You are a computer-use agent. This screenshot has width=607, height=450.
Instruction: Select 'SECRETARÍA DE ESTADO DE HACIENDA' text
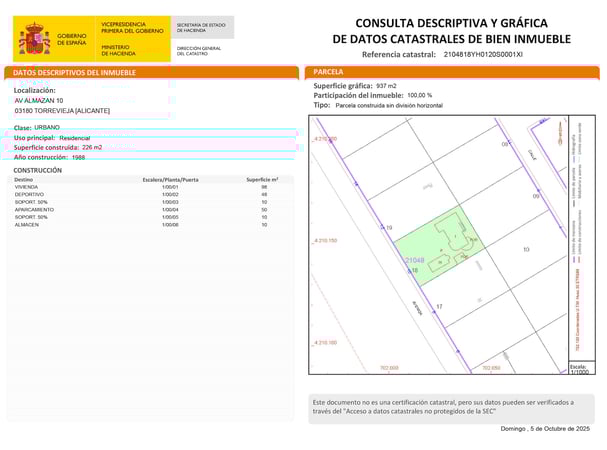[x=201, y=27]
